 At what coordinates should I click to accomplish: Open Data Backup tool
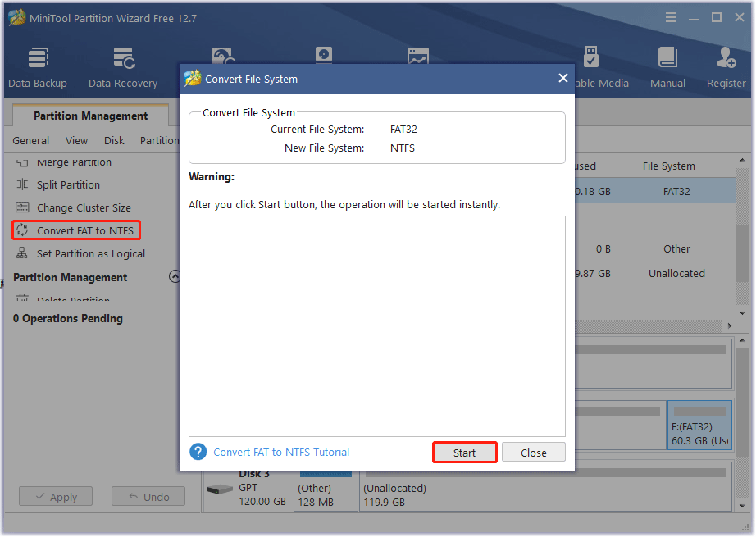[38, 67]
